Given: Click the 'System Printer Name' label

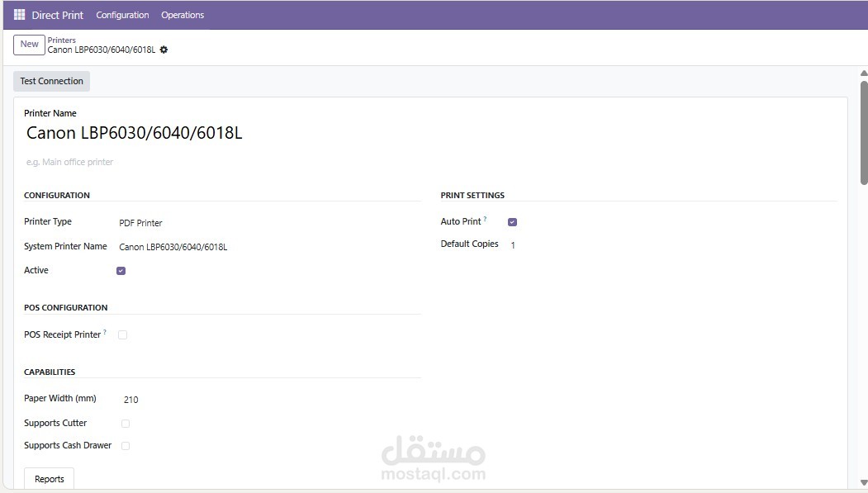Looking at the screenshot, I should click(65, 246).
